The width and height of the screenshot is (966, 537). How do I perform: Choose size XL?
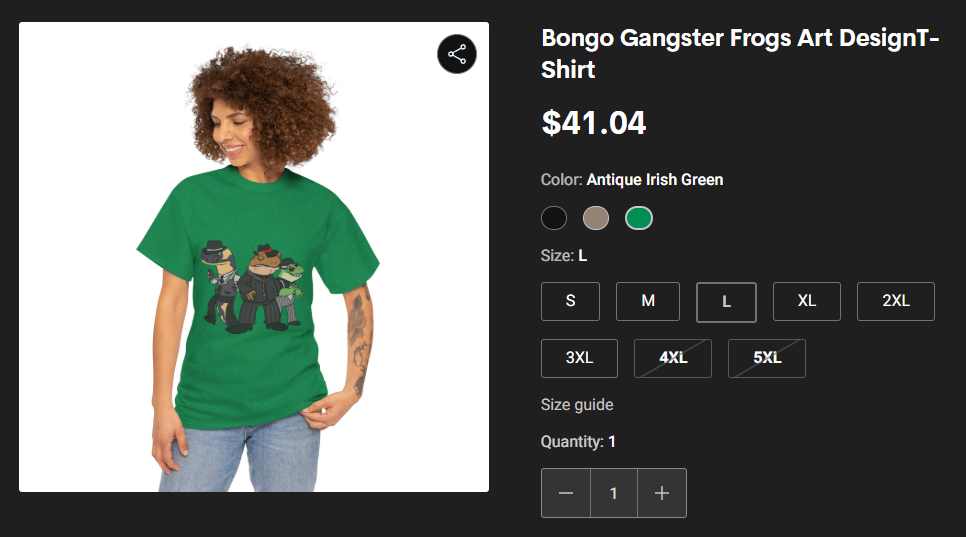pyautogui.click(x=807, y=301)
